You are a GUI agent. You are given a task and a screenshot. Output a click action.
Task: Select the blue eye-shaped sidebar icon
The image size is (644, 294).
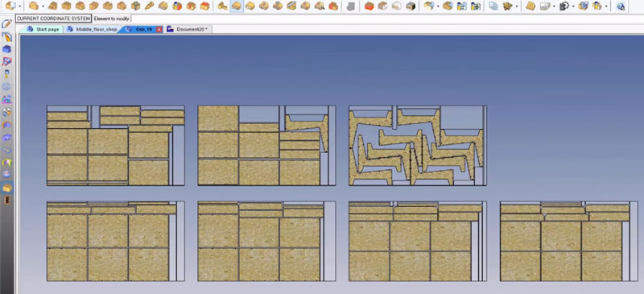(x=6, y=87)
